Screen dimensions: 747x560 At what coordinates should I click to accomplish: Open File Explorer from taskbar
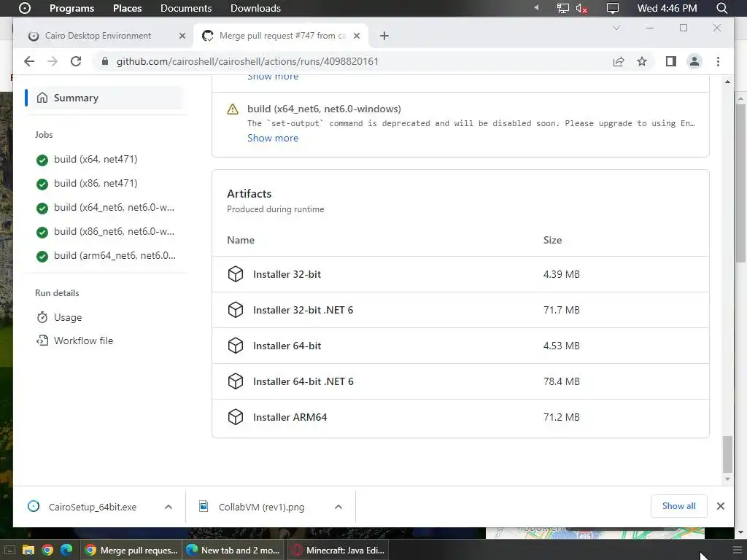28,550
